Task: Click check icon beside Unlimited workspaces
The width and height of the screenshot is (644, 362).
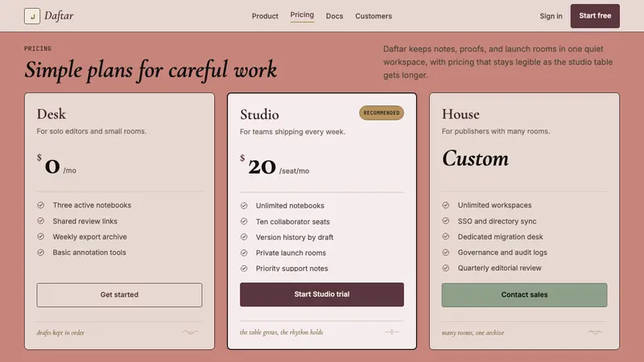Action: [446, 205]
